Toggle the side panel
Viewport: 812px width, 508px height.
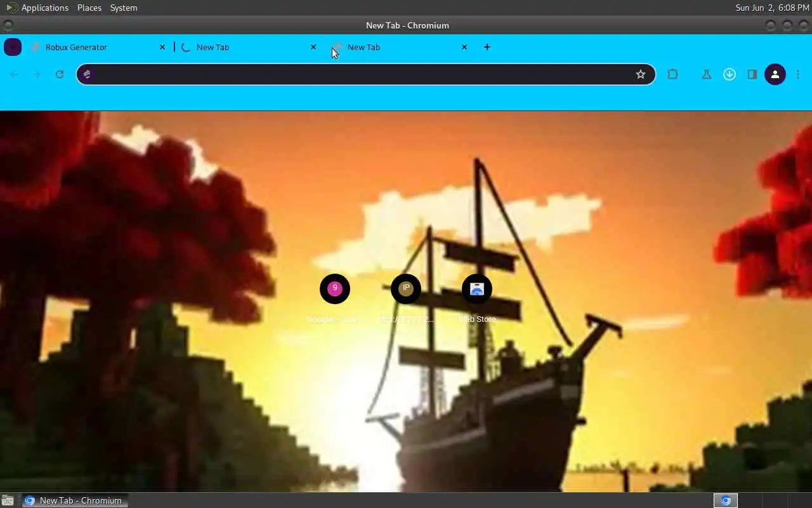752,74
